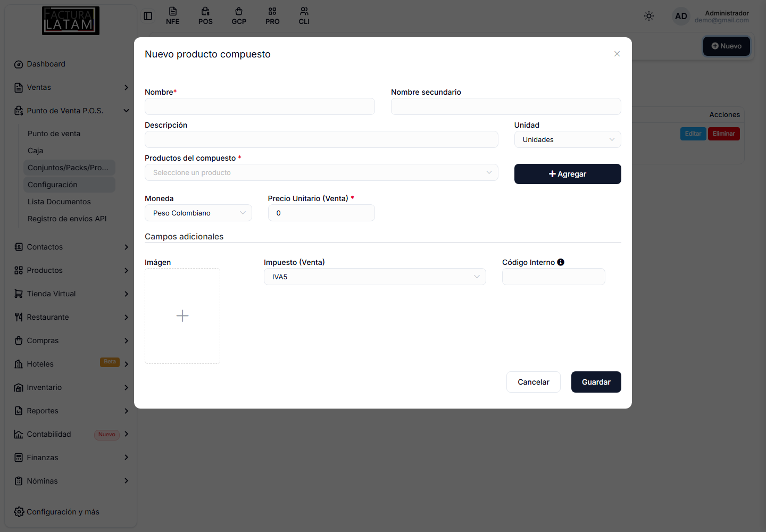Click the AD user avatar
This screenshot has width=766, height=532.
(x=681, y=16)
